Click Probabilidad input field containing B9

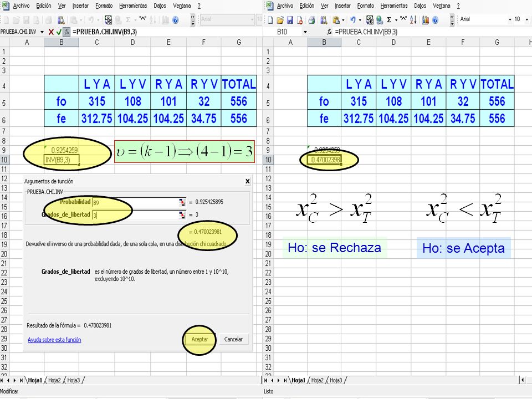coord(135,202)
